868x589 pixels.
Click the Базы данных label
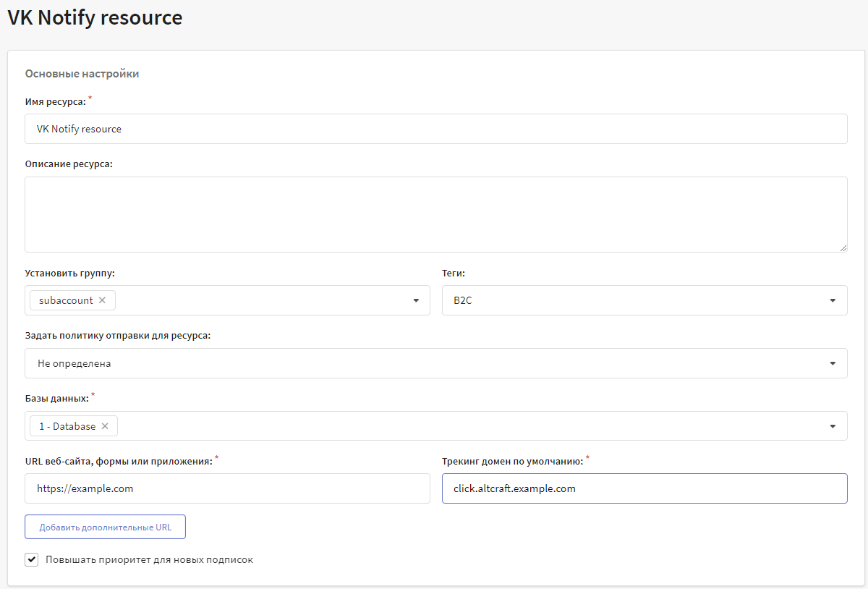pos(56,398)
